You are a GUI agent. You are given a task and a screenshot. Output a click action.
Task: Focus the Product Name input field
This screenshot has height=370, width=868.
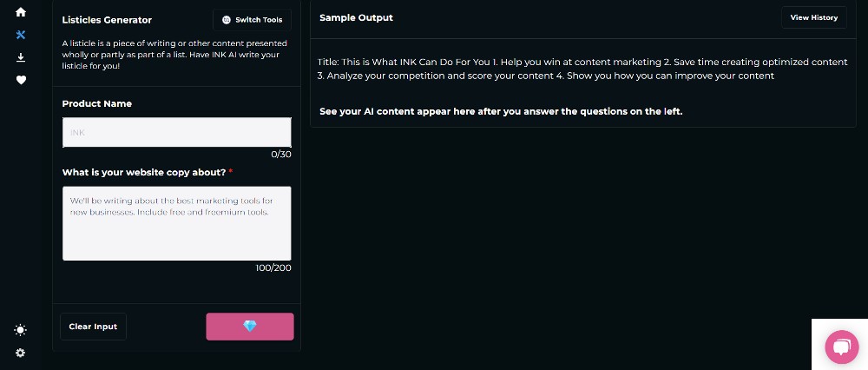click(x=176, y=132)
